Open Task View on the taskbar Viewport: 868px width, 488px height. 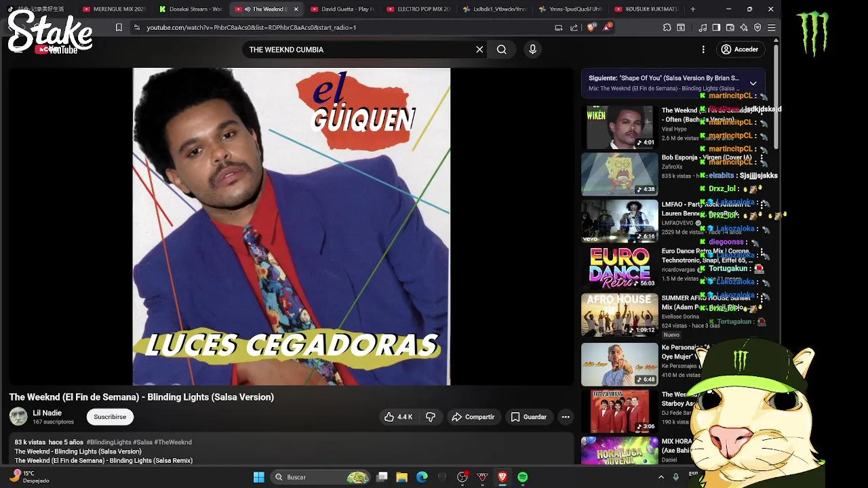pyautogui.click(x=382, y=477)
